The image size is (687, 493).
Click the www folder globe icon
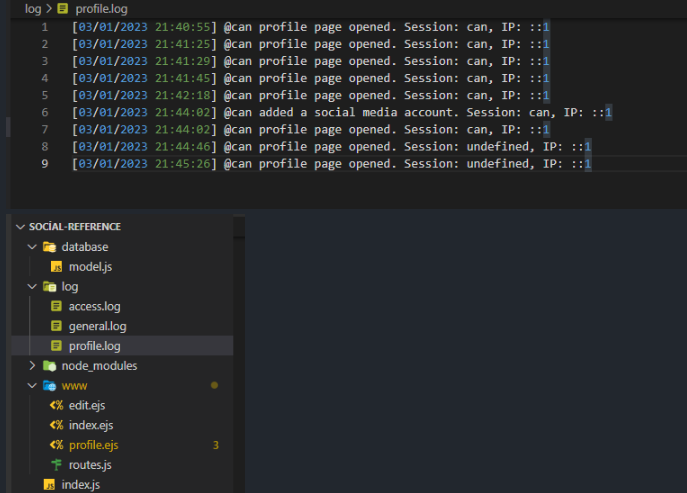[50, 386]
